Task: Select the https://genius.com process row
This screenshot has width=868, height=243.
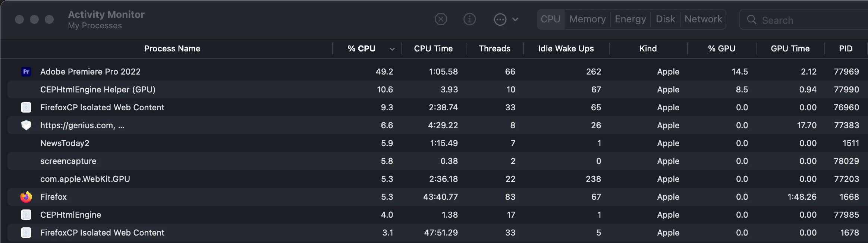Action: [437, 125]
